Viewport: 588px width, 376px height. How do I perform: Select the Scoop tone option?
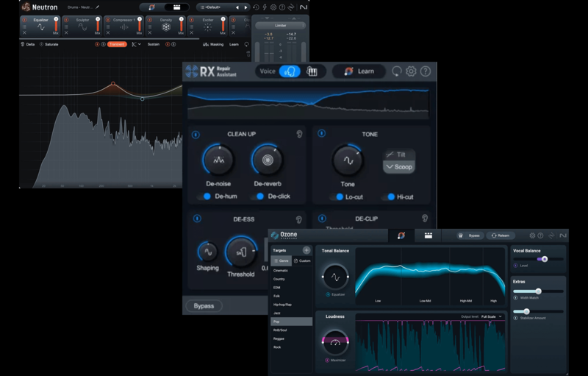399,166
